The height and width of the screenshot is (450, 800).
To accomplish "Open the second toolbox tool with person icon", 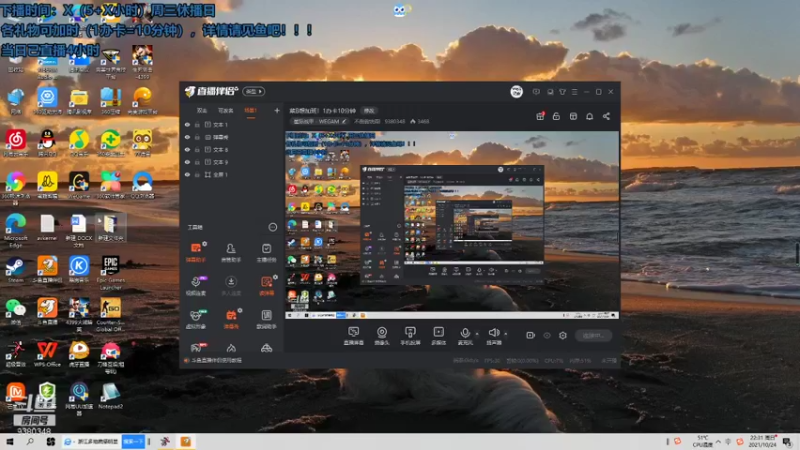I will coord(231,252).
